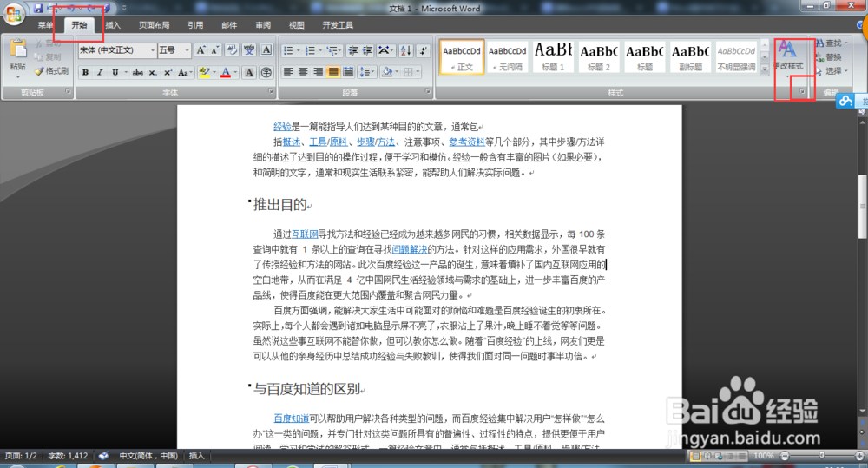Open the font size 五号 dropdown
The width and height of the screenshot is (868, 468).
(x=187, y=50)
